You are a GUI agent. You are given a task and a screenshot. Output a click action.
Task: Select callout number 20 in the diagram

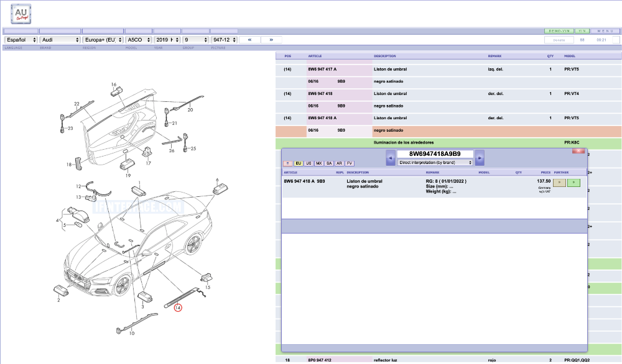point(190,110)
